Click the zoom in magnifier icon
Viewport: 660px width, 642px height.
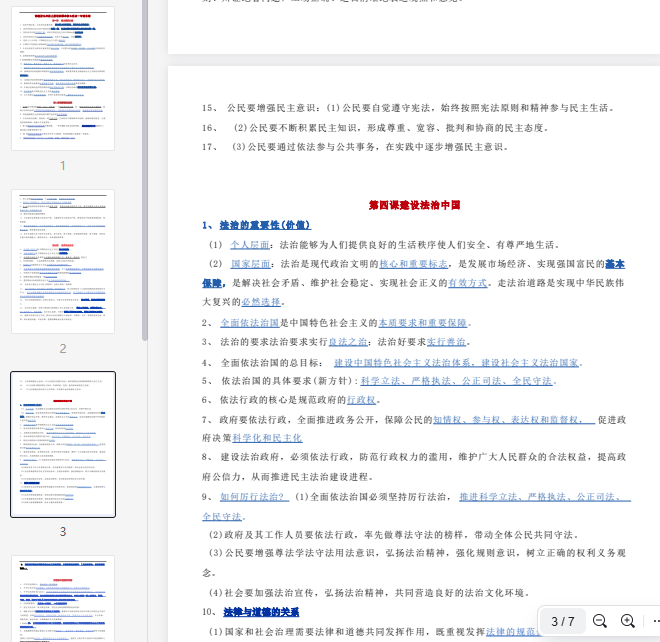[628, 621]
